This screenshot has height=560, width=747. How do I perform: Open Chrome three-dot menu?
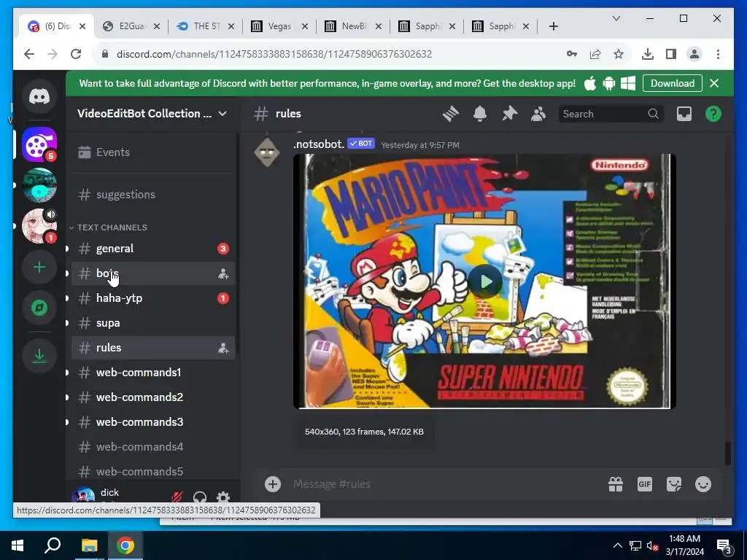(x=718, y=54)
